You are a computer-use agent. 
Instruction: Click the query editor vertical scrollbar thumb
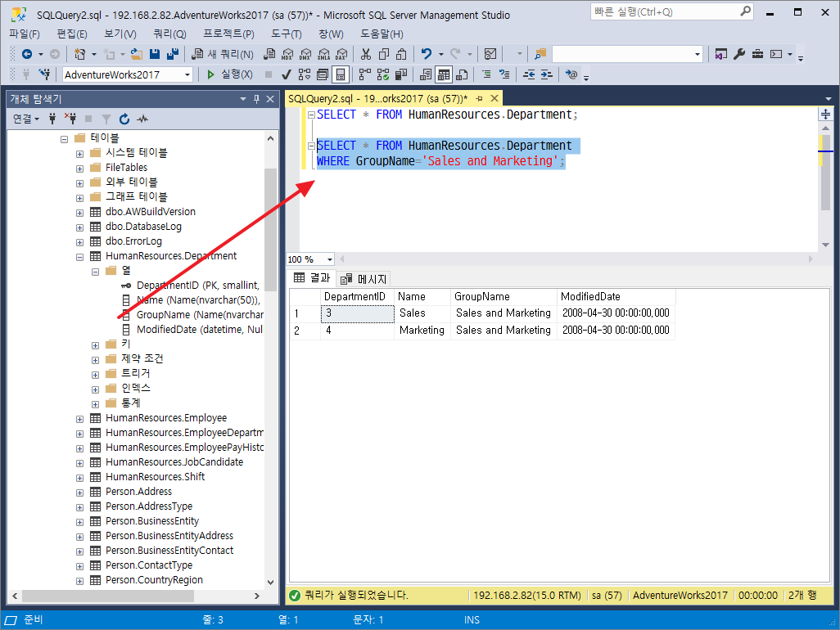pos(825,172)
